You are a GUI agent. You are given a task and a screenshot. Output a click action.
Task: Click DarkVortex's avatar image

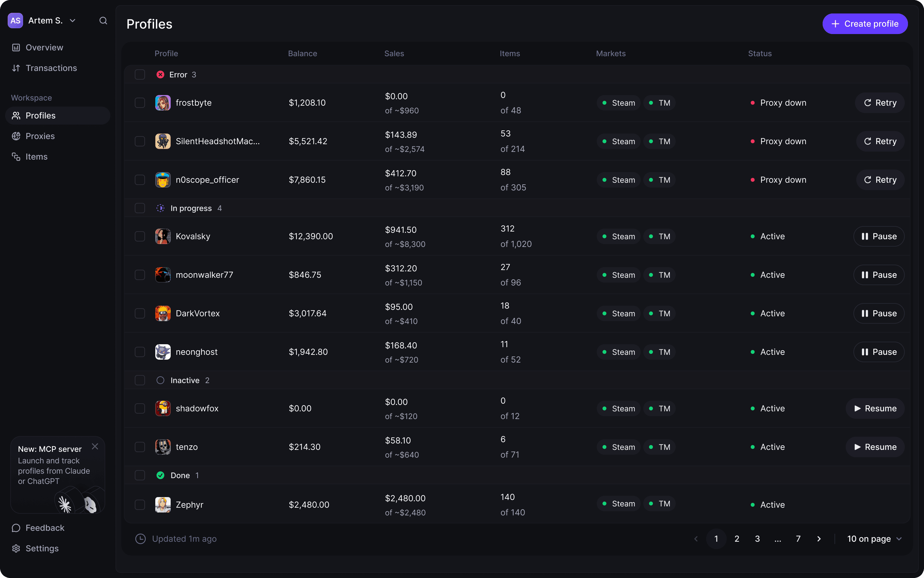click(x=163, y=313)
